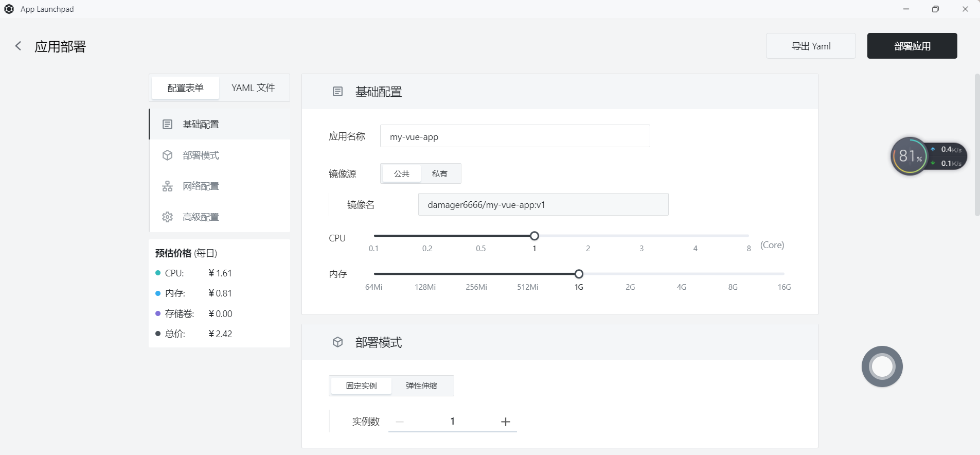Switch to the YAML 文件 tab
The width and height of the screenshot is (980, 455).
[253, 88]
